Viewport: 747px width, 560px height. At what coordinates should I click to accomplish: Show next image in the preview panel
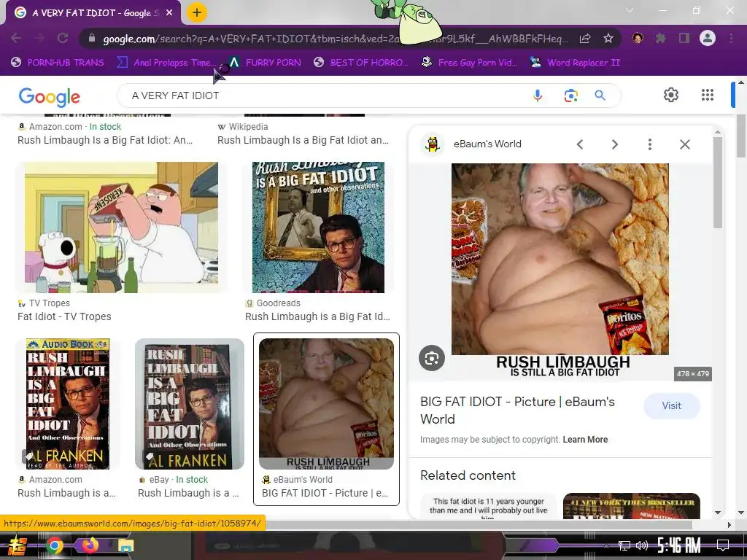click(x=614, y=144)
